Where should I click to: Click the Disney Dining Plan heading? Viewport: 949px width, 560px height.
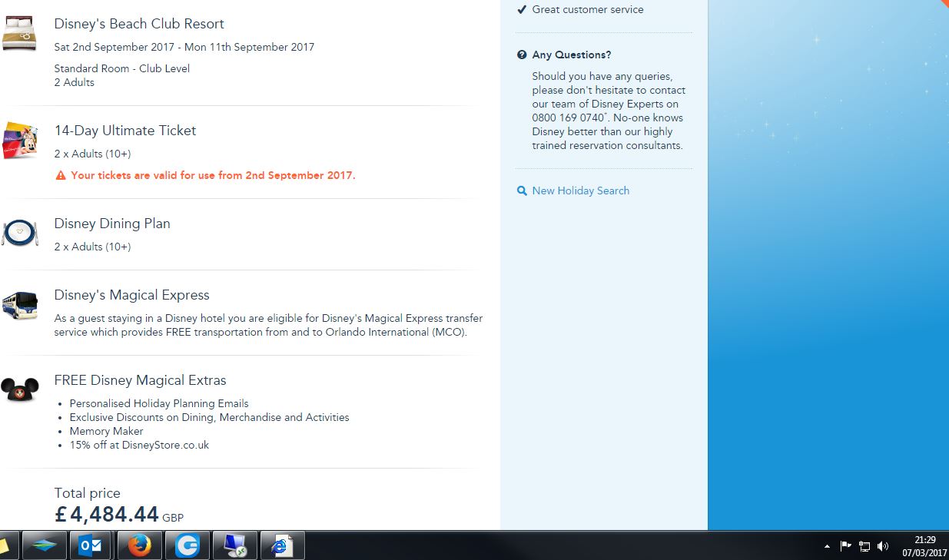[x=112, y=224]
